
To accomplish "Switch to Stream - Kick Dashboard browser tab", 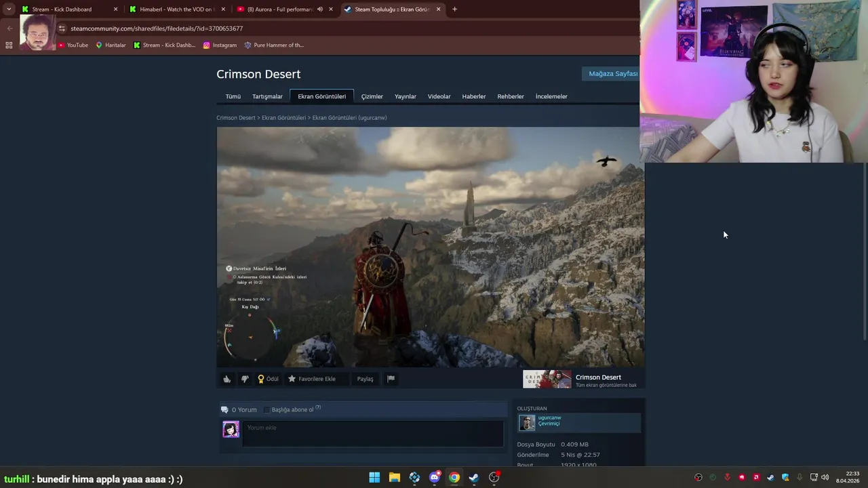I will (68, 9).
